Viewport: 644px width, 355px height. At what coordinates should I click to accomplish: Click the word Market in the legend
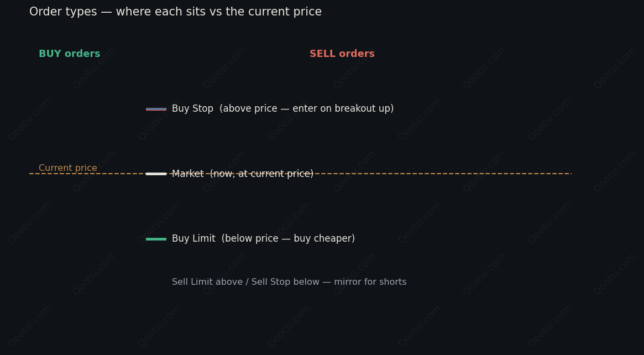pyautogui.click(x=188, y=174)
